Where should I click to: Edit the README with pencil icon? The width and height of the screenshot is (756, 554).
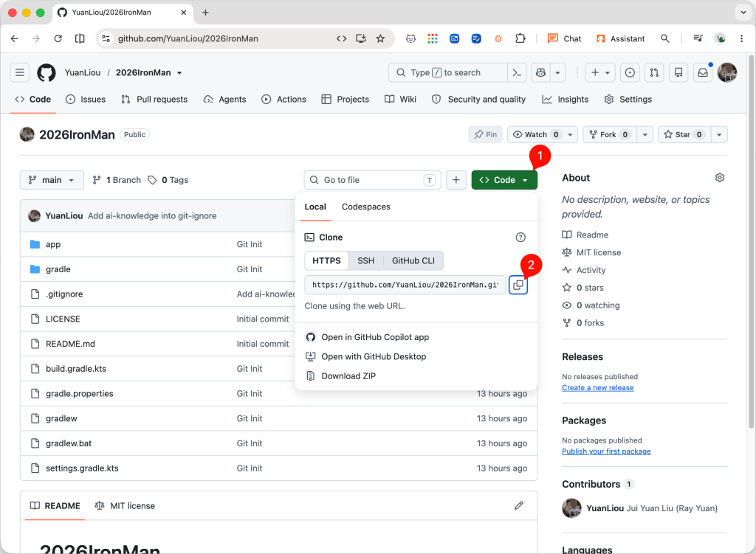[519, 505]
